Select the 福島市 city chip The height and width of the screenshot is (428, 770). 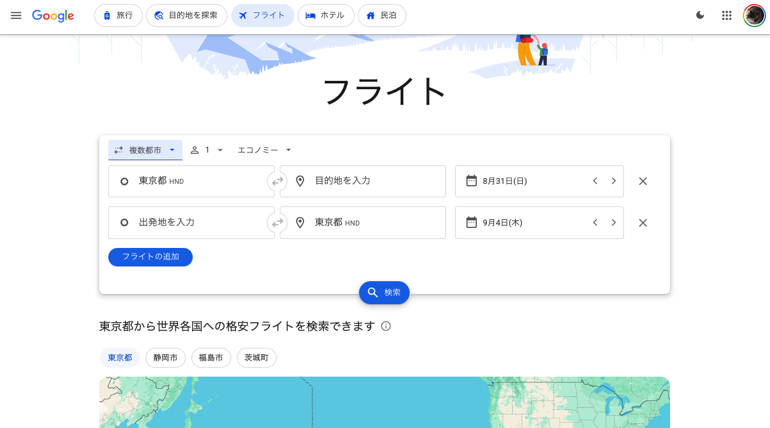click(x=211, y=358)
